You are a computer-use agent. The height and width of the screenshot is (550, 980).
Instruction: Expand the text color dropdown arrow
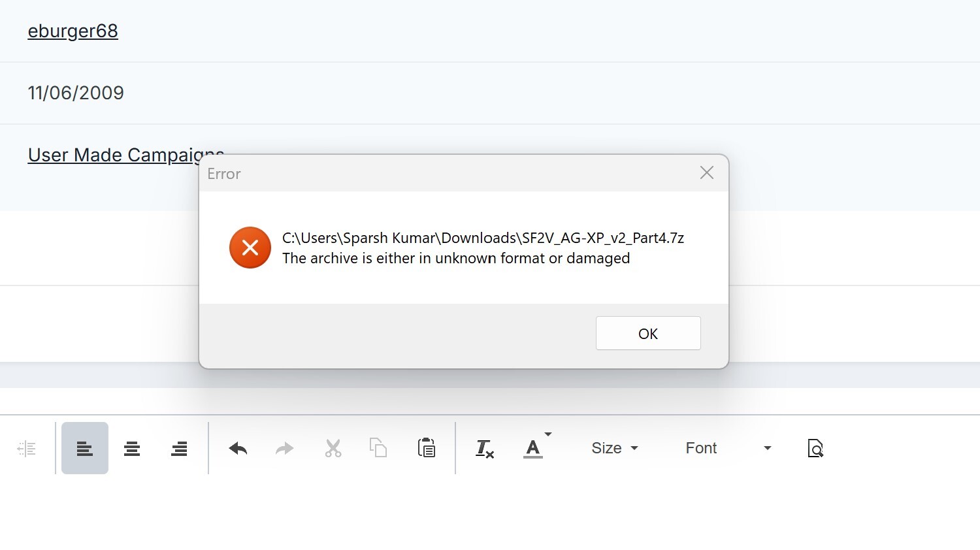click(548, 434)
